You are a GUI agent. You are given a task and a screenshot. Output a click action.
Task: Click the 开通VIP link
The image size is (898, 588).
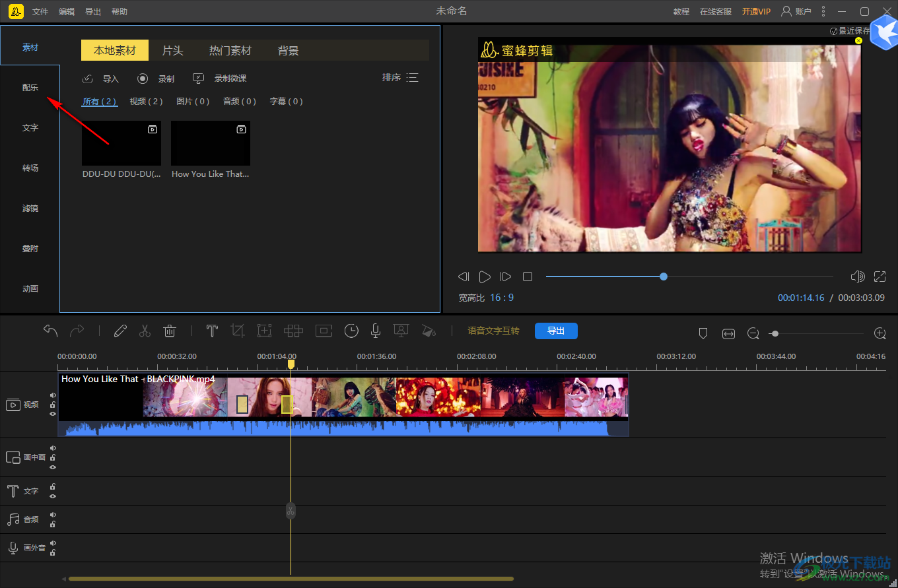(x=756, y=12)
